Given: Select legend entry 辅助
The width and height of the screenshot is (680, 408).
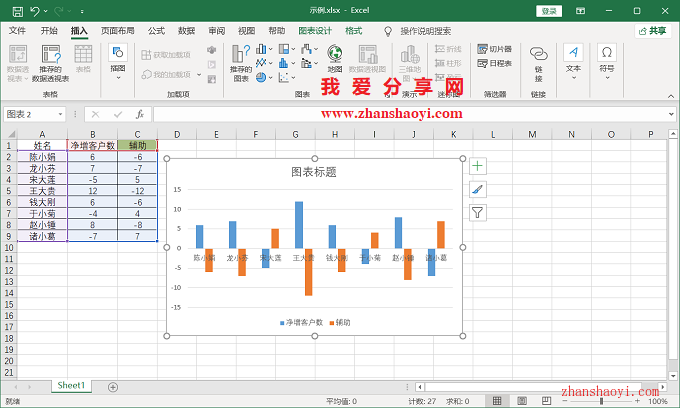Looking at the screenshot, I should [x=340, y=322].
